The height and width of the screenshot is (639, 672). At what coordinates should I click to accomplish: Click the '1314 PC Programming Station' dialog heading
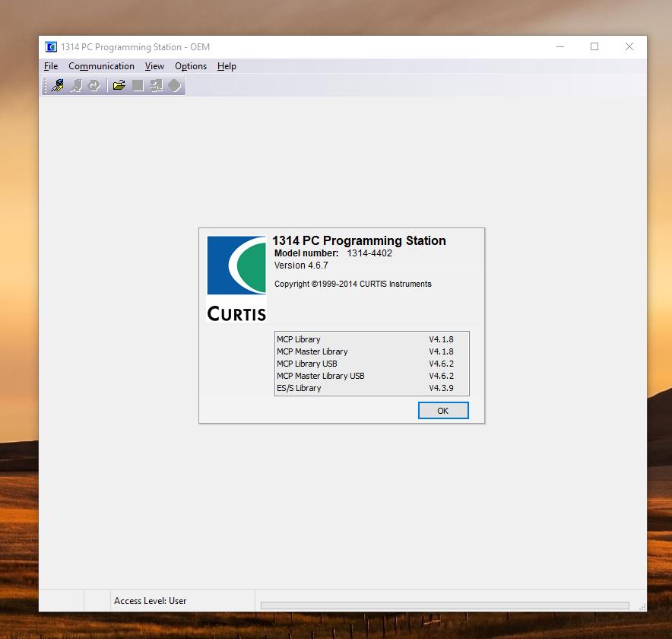359,240
